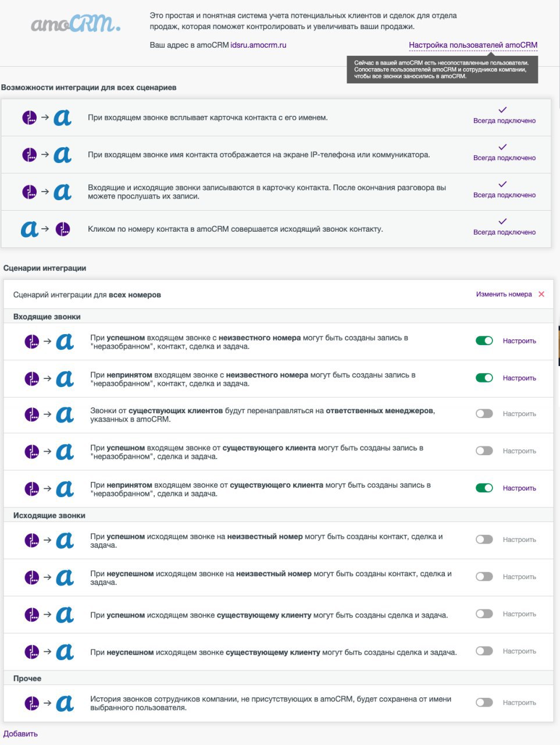Click checkmark for call recording in contact card feature

[x=503, y=185]
